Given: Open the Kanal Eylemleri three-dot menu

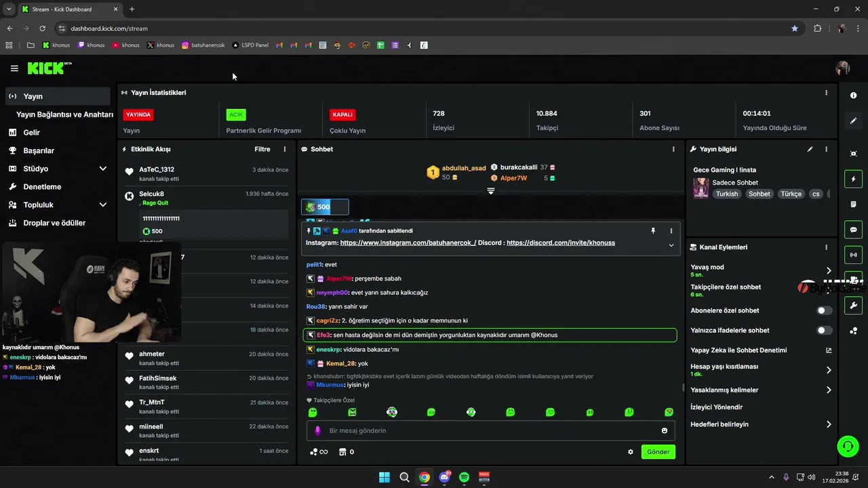Looking at the screenshot, I should [826, 247].
